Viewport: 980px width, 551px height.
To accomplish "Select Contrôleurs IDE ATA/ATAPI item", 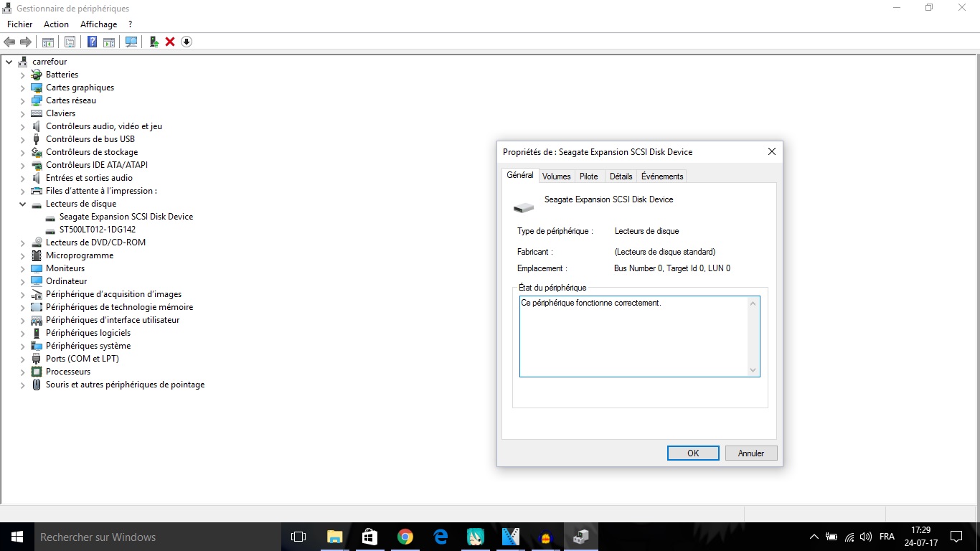I will pos(97,165).
